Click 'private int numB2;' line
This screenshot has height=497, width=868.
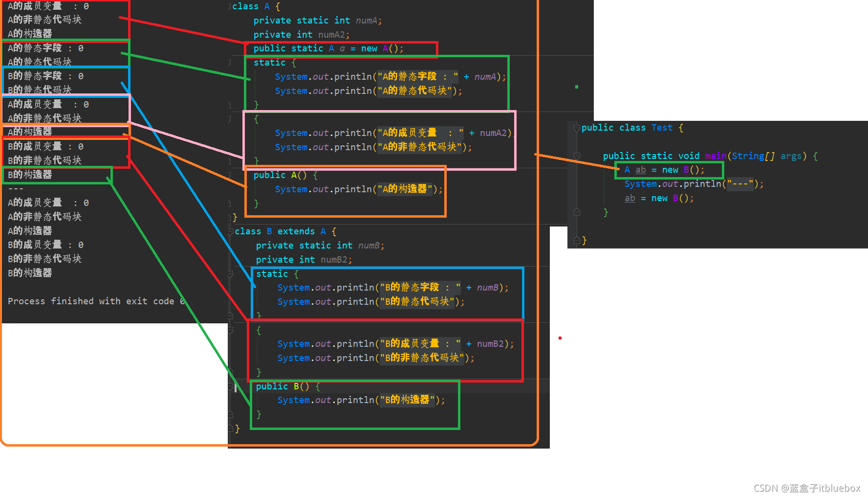coord(304,260)
